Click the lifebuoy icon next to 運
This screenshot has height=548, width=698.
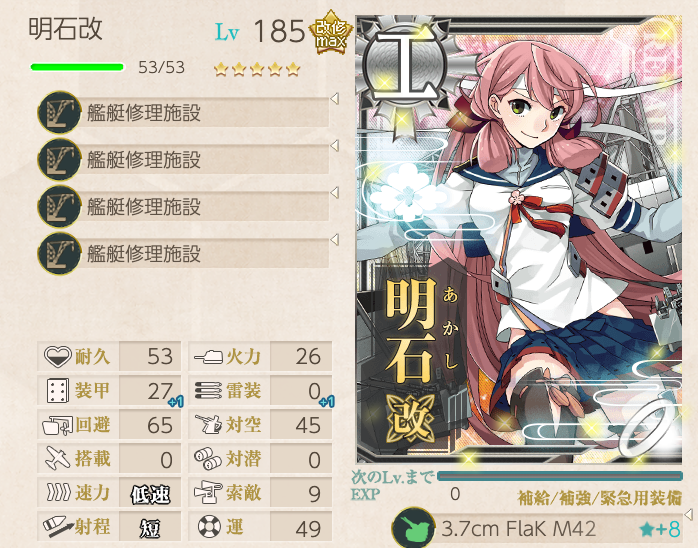pyautogui.click(x=209, y=527)
